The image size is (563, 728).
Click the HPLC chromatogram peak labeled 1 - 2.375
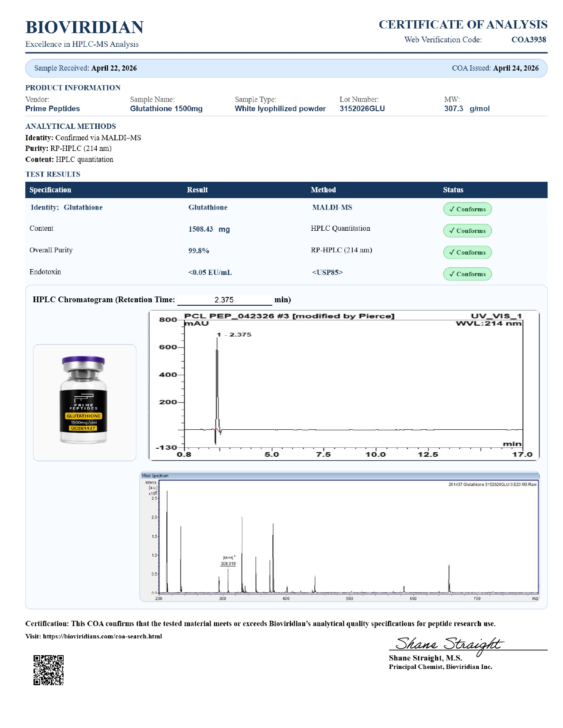click(234, 335)
